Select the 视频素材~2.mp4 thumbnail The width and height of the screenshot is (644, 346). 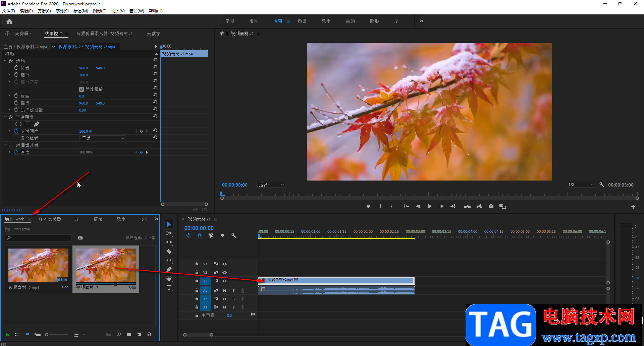(38, 265)
